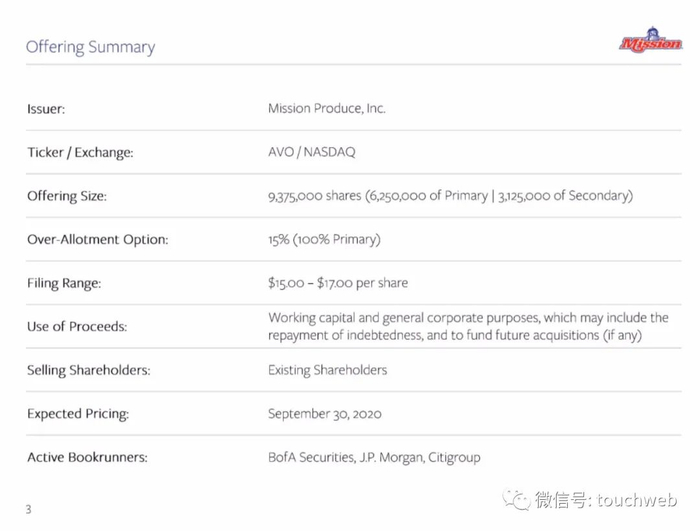Image resolution: width=700 pixels, height=531 pixels.
Task: Click the "September 30, 2020" pricing date
Action: pos(324,413)
